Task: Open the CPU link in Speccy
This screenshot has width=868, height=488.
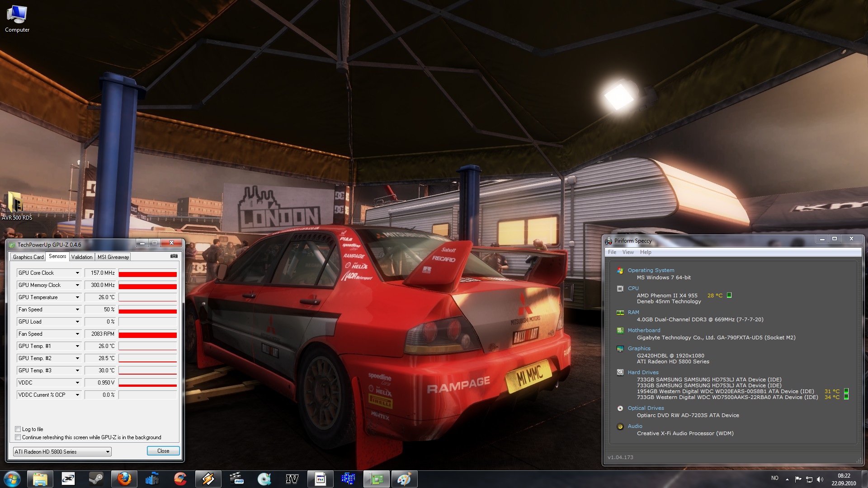Action: point(633,288)
